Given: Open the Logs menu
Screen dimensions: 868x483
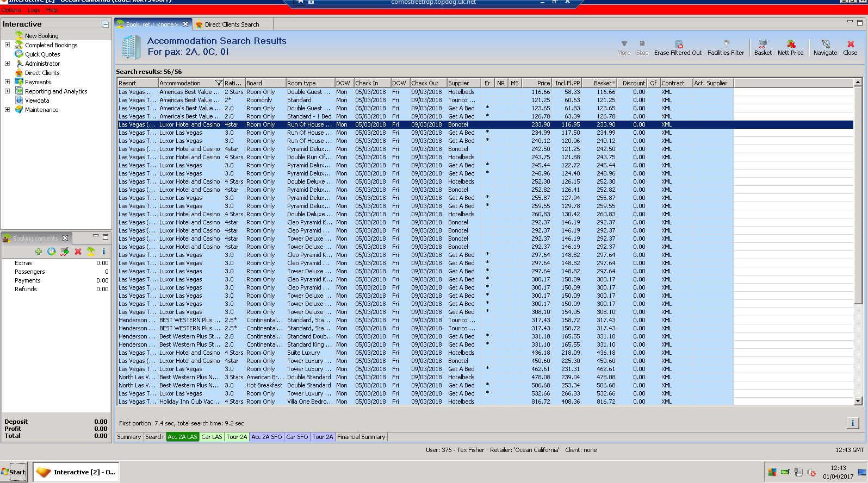Looking at the screenshot, I should (34, 10).
